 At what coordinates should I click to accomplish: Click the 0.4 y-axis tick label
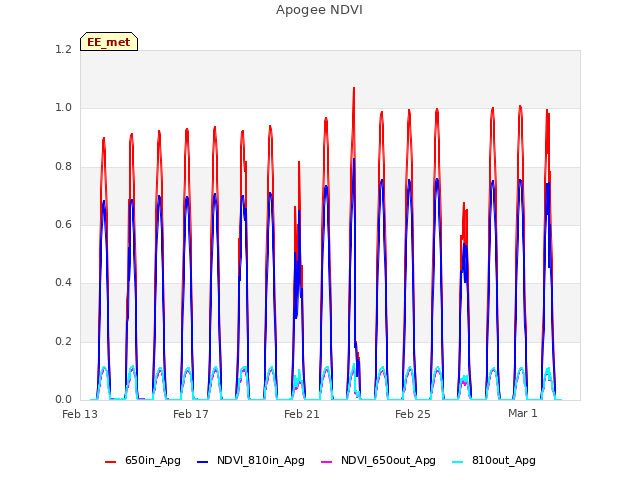64,282
